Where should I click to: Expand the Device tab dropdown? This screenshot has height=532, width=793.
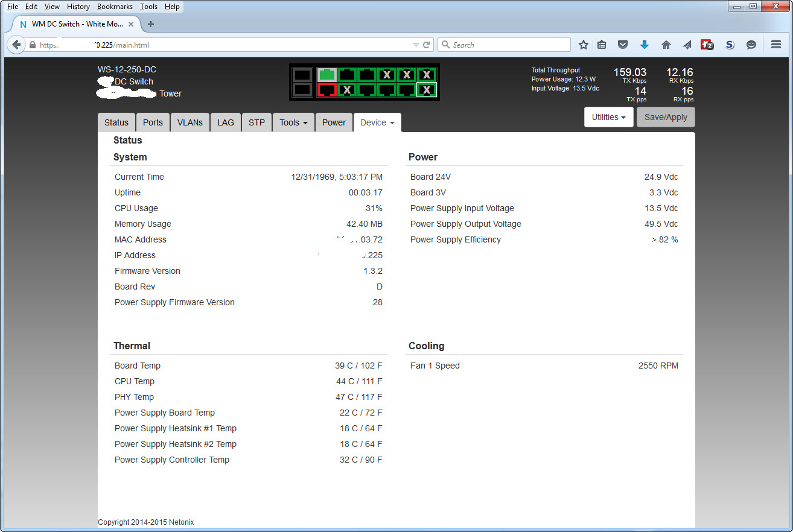tap(377, 122)
